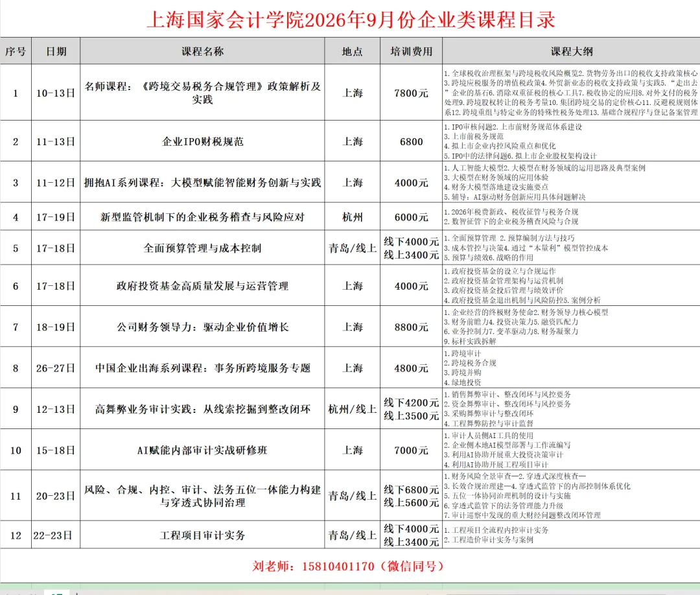700x595 pixels.
Task: Click the fee cell 7000元
Action: pos(411,450)
